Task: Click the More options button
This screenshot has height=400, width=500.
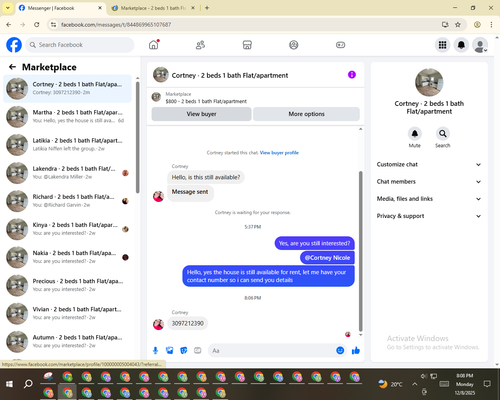Action: coord(306,114)
